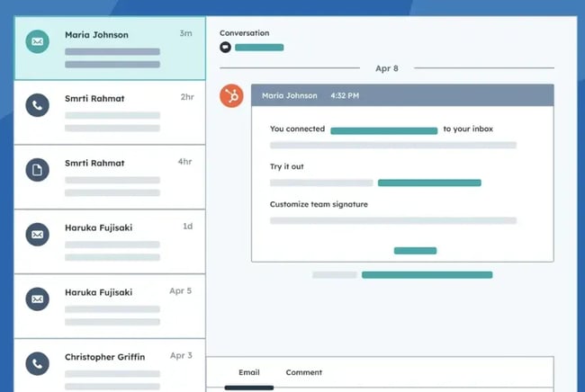Click the teal link beside the Conversation chat icon
This screenshot has height=392, width=585.
click(259, 48)
